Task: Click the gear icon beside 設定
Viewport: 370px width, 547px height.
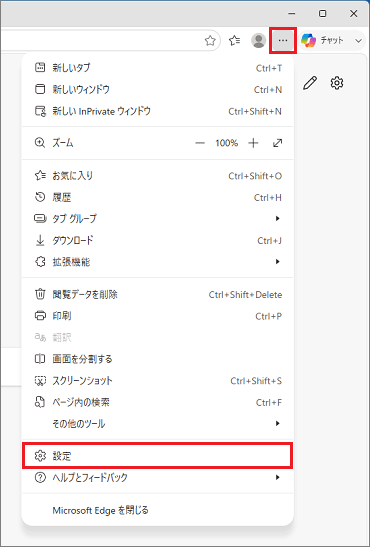Action: click(40, 456)
